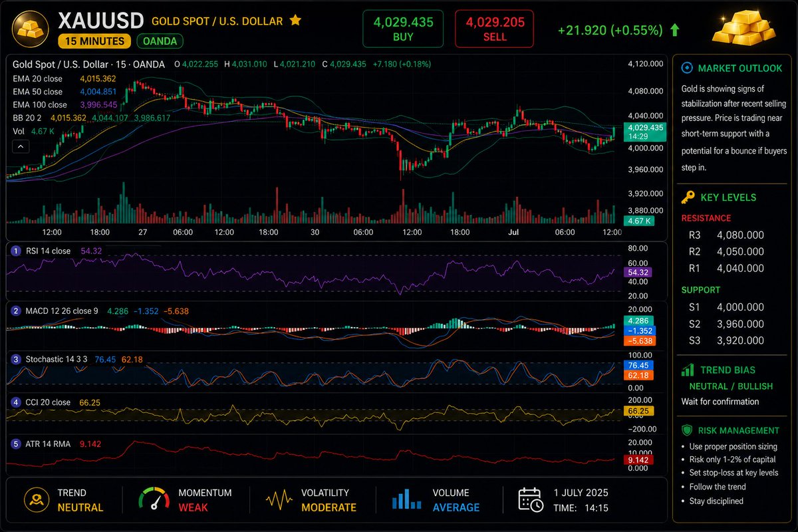Click the Volatility waveform icon
Image resolution: width=798 pixels, height=532 pixels.
279,499
